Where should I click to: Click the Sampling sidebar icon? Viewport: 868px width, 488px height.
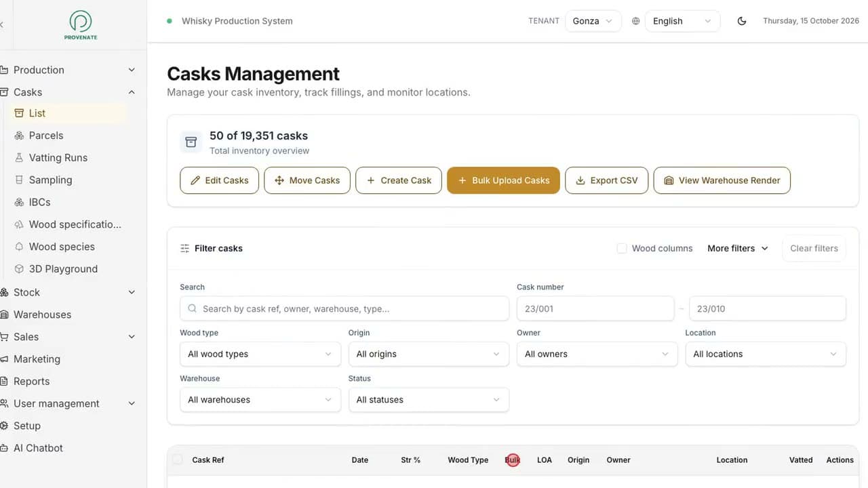pos(19,180)
